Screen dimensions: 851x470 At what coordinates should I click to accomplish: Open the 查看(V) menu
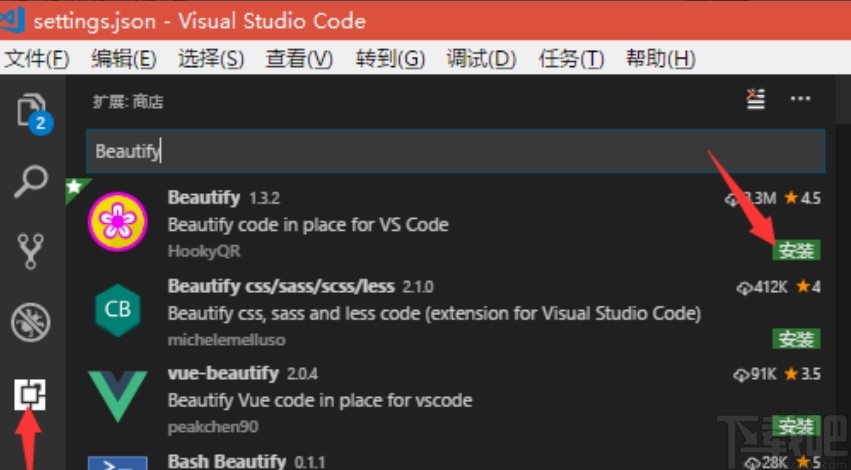pyautogui.click(x=299, y=59)
